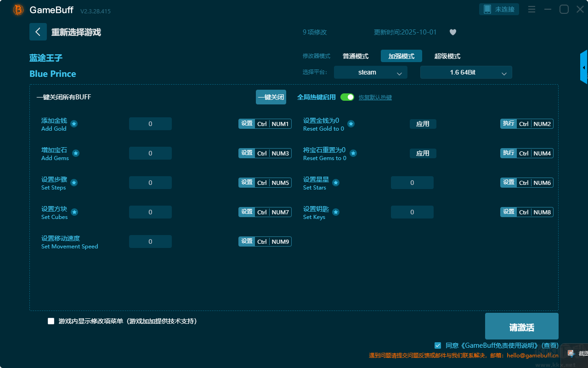The image size is (588, 368).
Task: Click 设置 hotkey button for Ctrl NUM9
Action: 247,241
